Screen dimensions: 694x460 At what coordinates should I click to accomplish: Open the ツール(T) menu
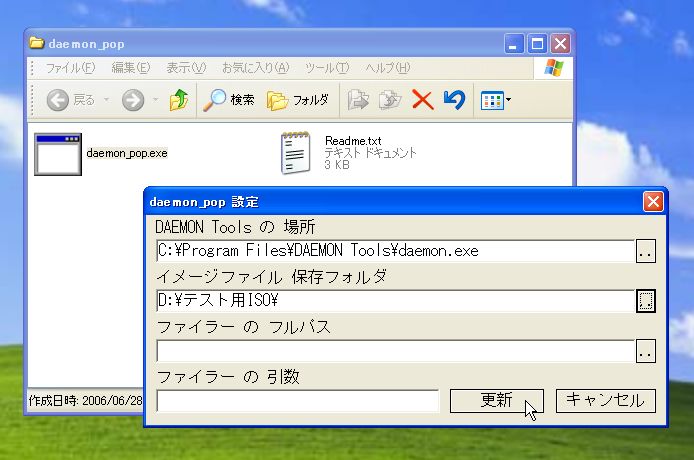[x=327, y=68]
